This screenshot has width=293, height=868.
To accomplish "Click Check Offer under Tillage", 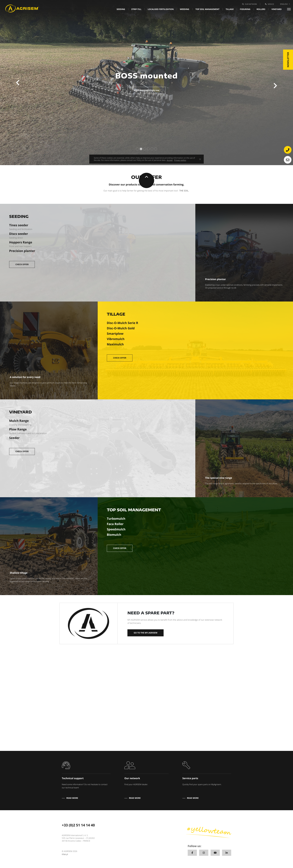I will click(119, 358).
